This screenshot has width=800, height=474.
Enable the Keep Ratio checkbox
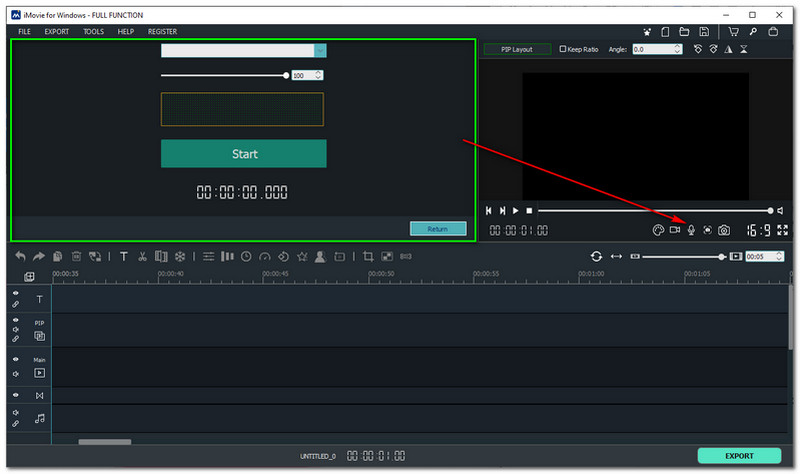pos(564,49)
